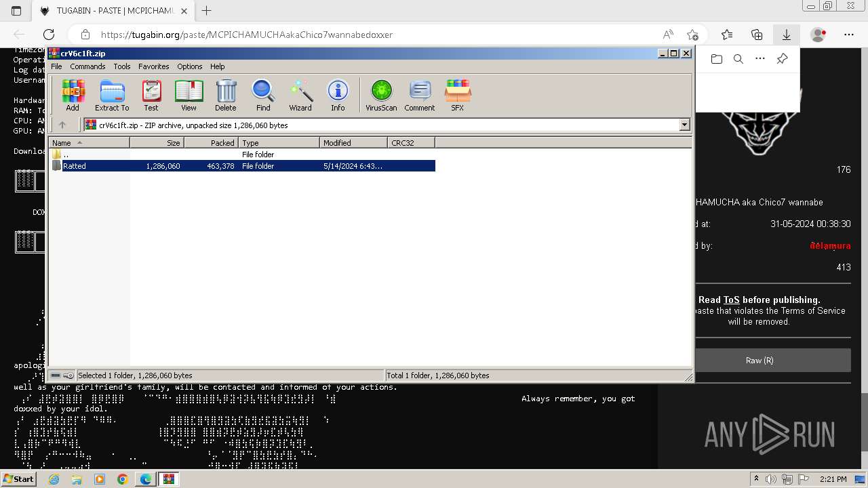Click the Add button in WinRAR toolbar
This screenshot has height=488, width=868.
[x=73, y=96]
